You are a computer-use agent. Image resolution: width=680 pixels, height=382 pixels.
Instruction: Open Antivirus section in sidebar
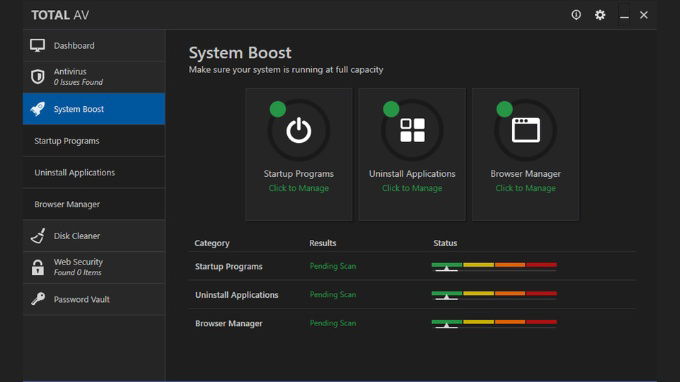pos(94,77)
